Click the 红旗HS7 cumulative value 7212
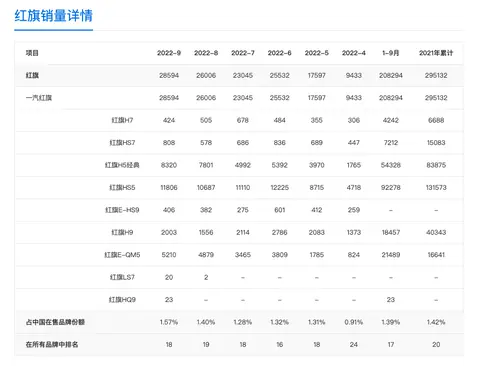 coord(391,143)
